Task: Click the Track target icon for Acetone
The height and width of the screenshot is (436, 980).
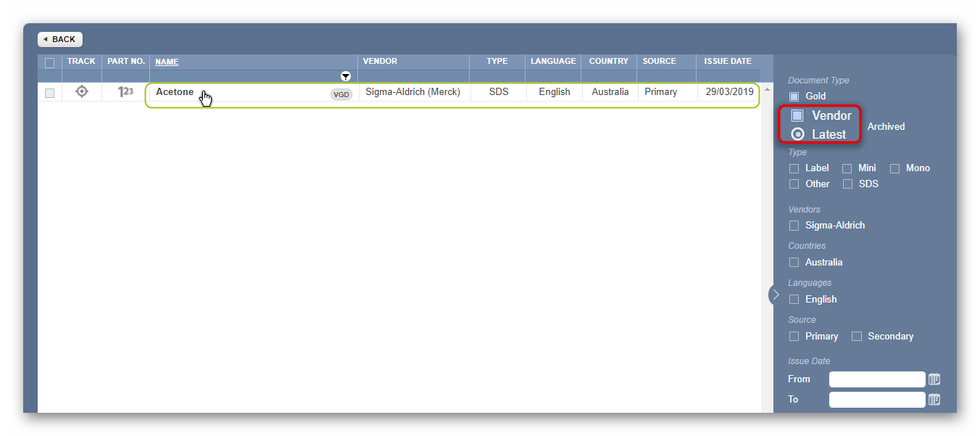Action: tap(80, 91)
